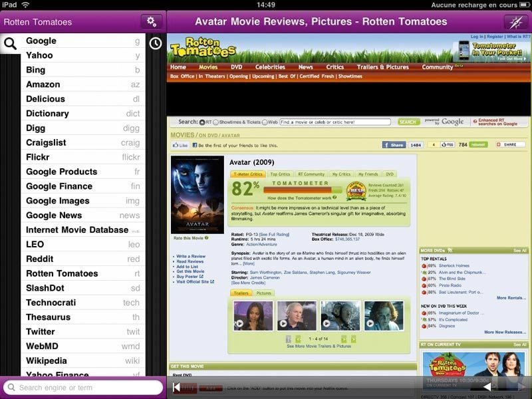532x399 pixels.
Task: Select the Web search radio button
Action: click(x=265, y=122)
